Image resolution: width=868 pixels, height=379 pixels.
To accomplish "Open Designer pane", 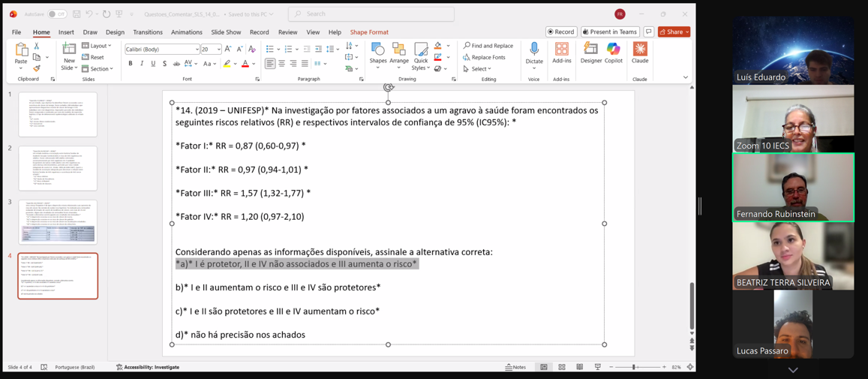I will [590, 53].
